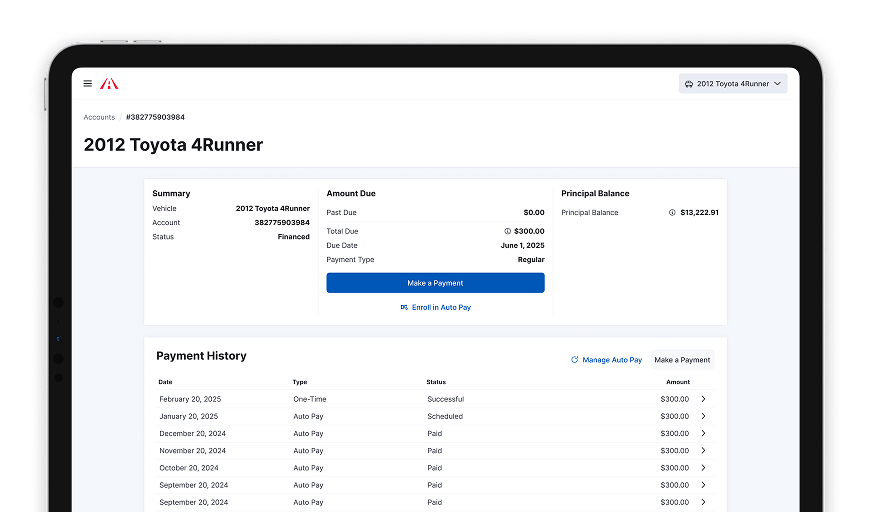The width and height of the screenshot is (872, 512).
Task: Go to Accounts breadcrumb link
Action: [x=99, y=117]
